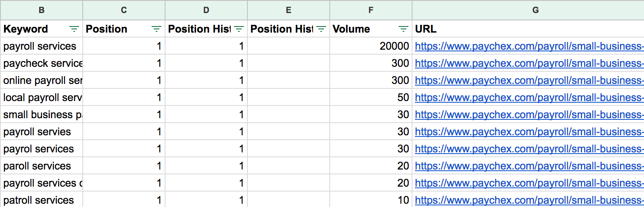
Task: Follow the link in the paroll services row
Action: point(529,166)
